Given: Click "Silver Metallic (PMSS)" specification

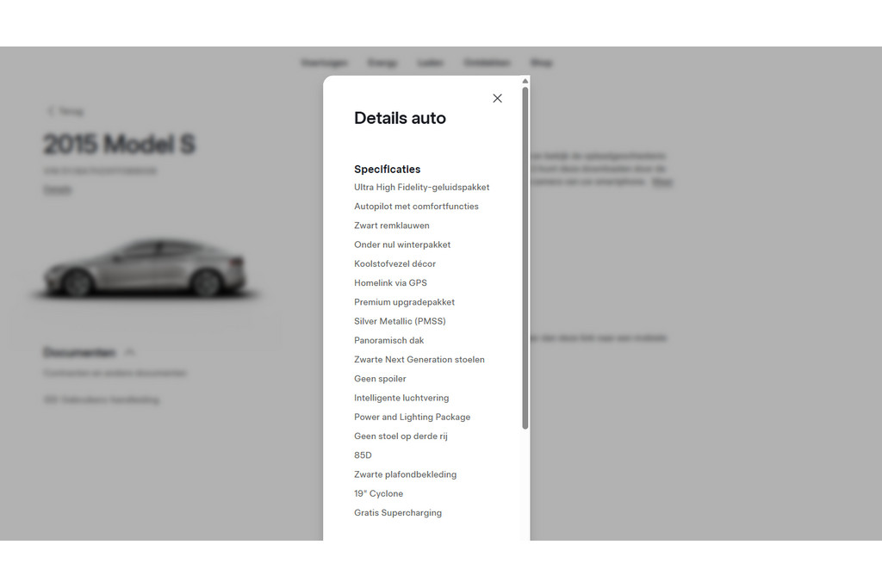Looking at the screenshot, I should pos(400,321).
